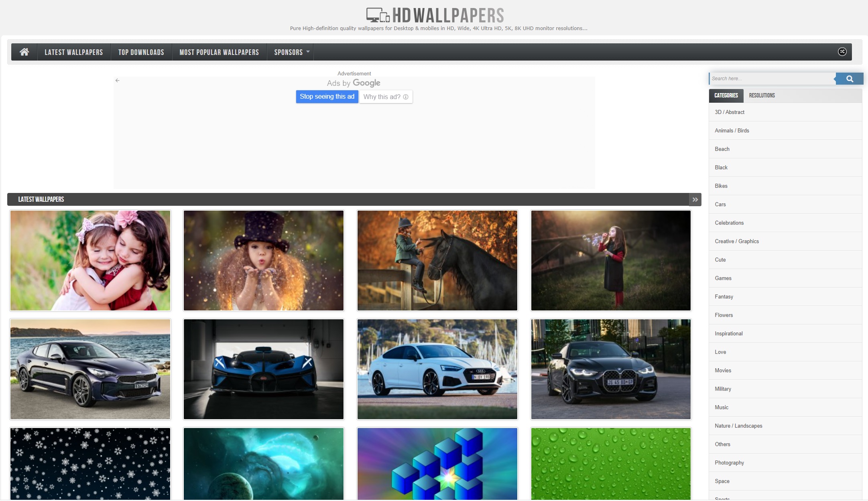The image size is (868, 501).
Task: Open the Sponsors dropdown menu
Action: click(291, 52)
